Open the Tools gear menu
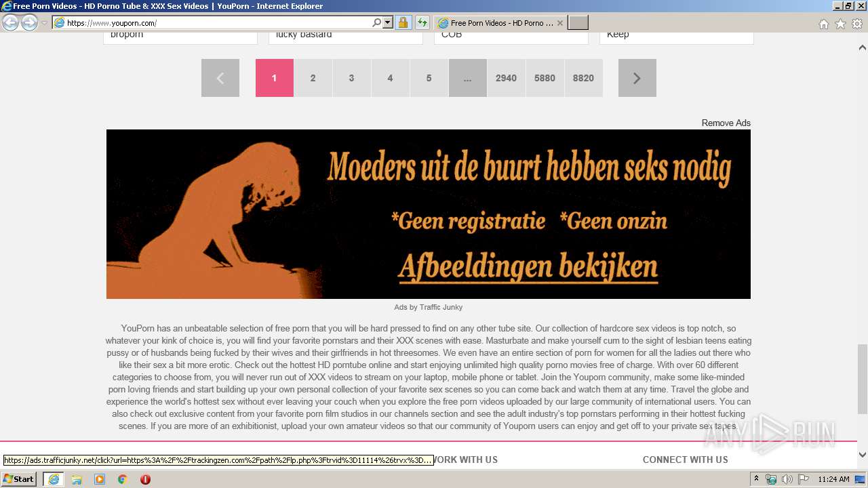Screen dimensions: 868x488 pos(857,24)
